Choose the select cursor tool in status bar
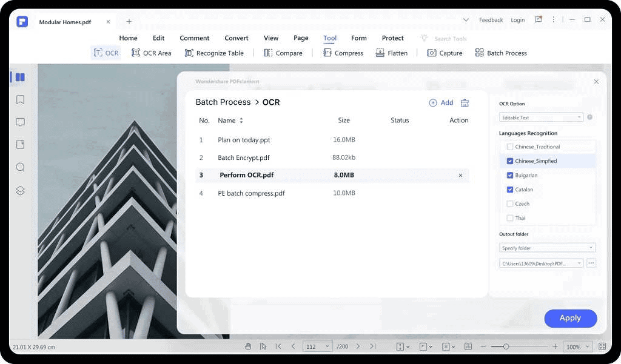The height and width of the screenshot is (364, 621). pos(263,346)
